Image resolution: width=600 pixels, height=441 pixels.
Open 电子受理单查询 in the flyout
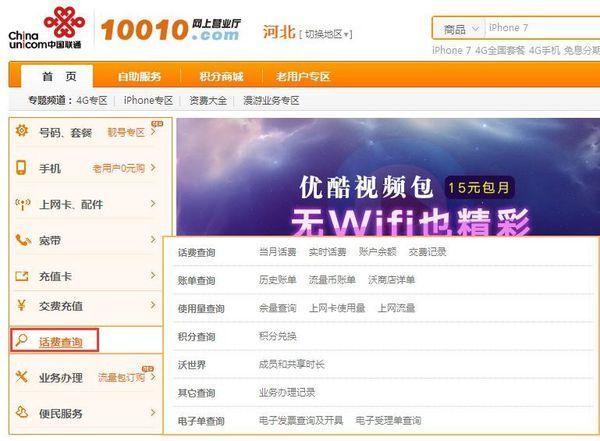coord(388,421)
